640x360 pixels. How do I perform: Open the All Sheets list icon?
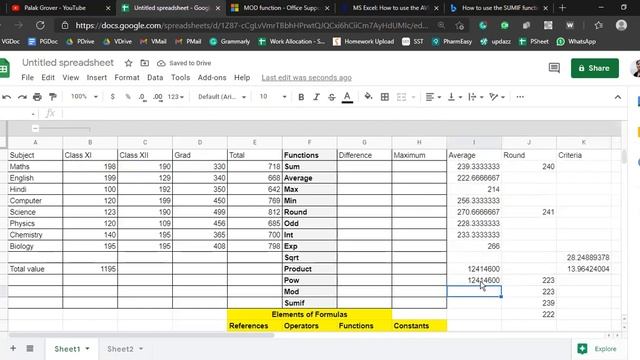30,348
